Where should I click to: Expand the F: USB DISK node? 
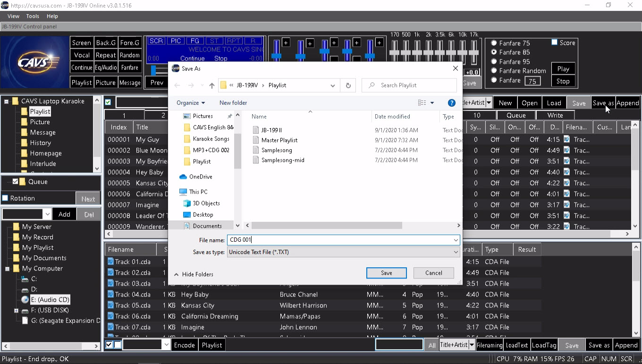16,310
